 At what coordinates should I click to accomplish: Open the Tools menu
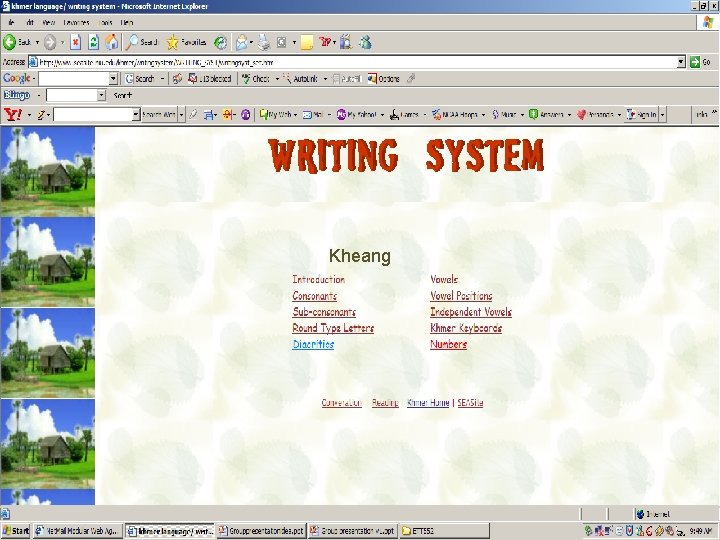pyautogui.click(x=106, y=22)
